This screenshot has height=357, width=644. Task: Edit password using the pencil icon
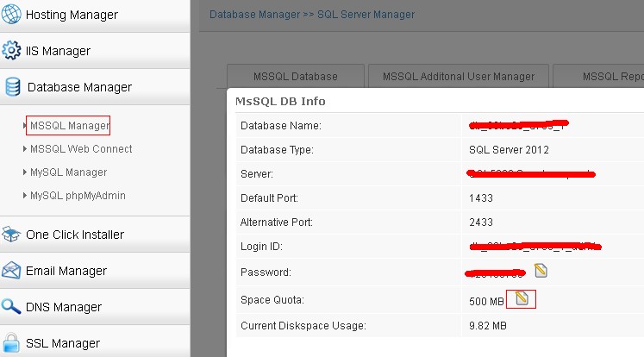[x=541, y=272]
